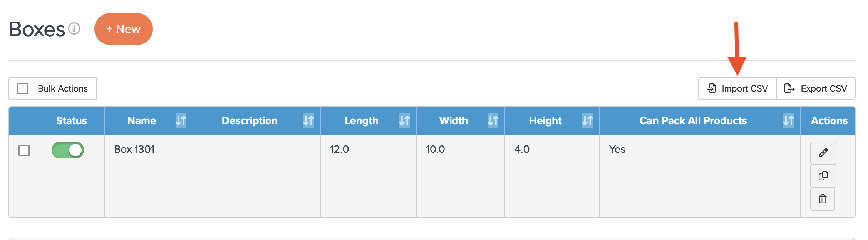Click the Boxes page heading
This screenshot has width=868, height=240.
(37, 29)
